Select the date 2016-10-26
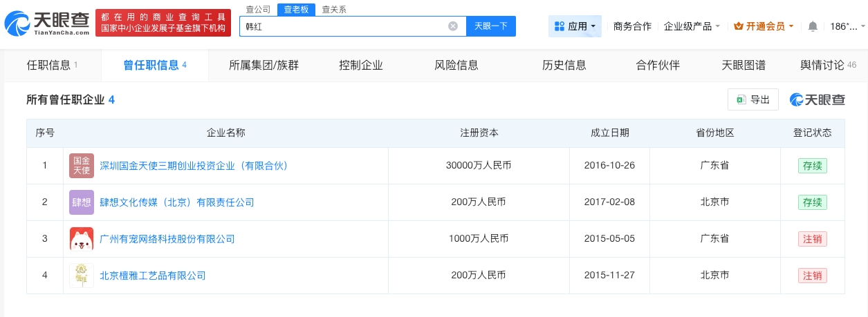This screenshot has height=317, width=868. pyautogui.click(x=609, y=166)
